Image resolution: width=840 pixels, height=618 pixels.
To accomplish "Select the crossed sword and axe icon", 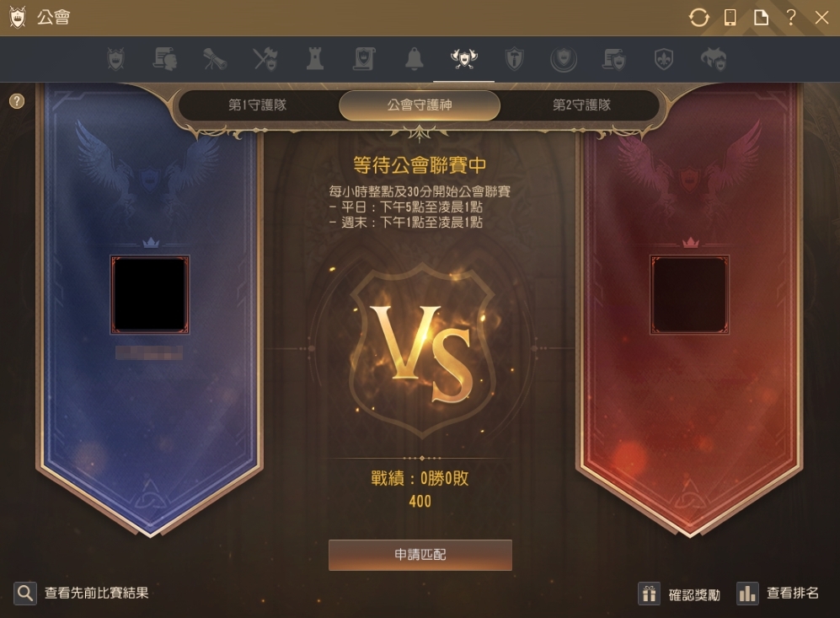I will 265,59.
